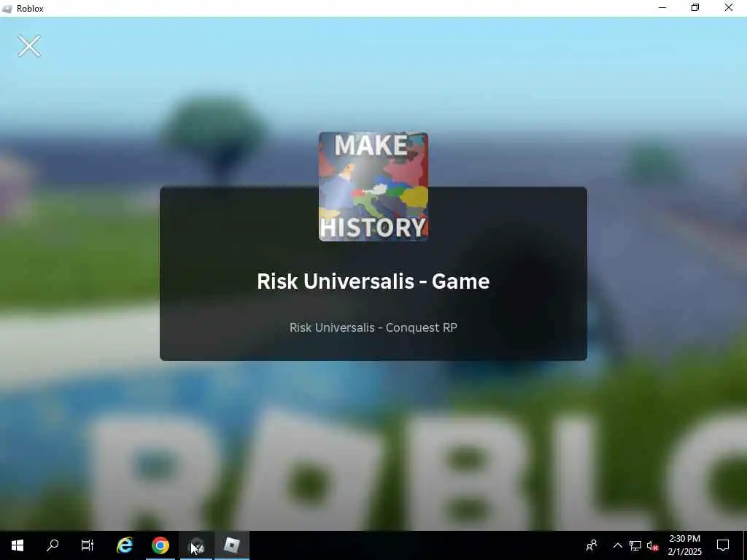Screen dimensions: 747x560
Task: Open the taskbar search
Action: tap(53, 545)
